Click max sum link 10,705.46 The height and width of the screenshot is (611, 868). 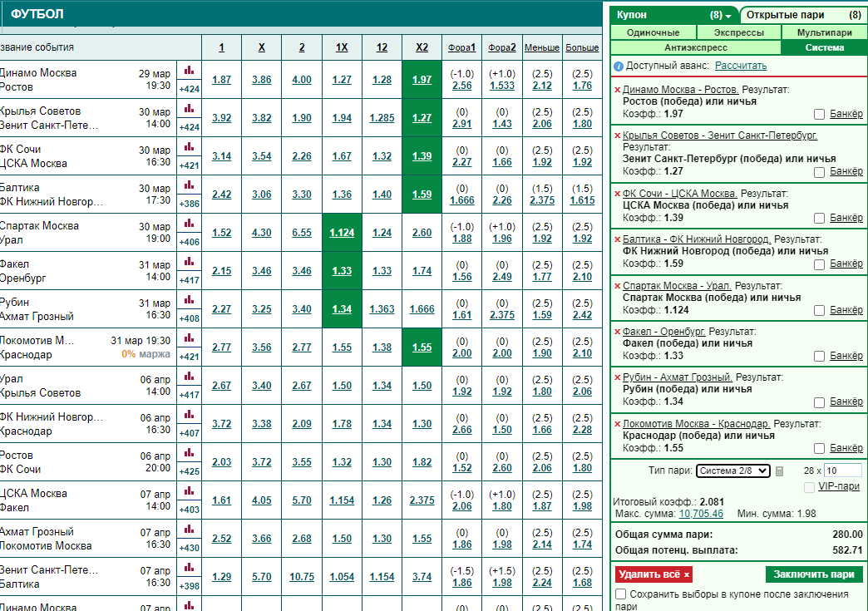click(701, 514)
